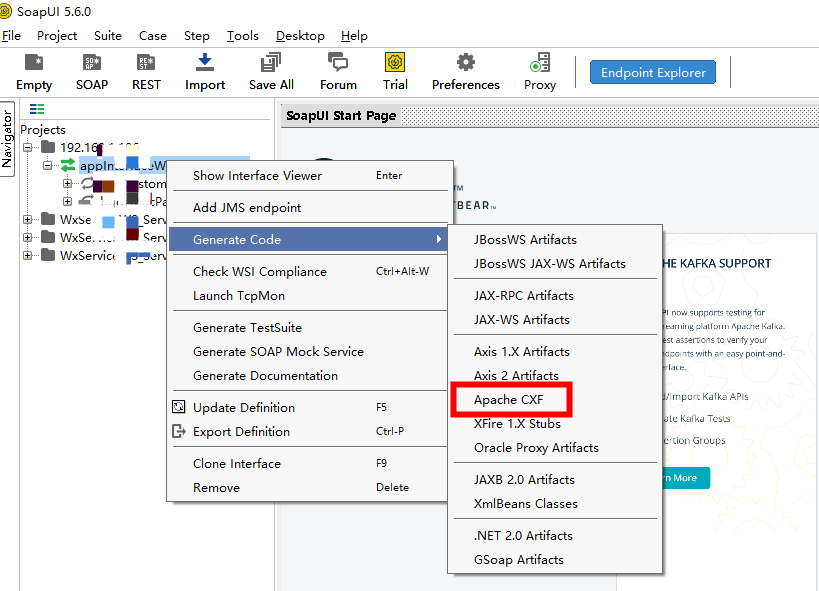819x591 pixels.
Task: Select Apache CXF
Action: [555, 400]
